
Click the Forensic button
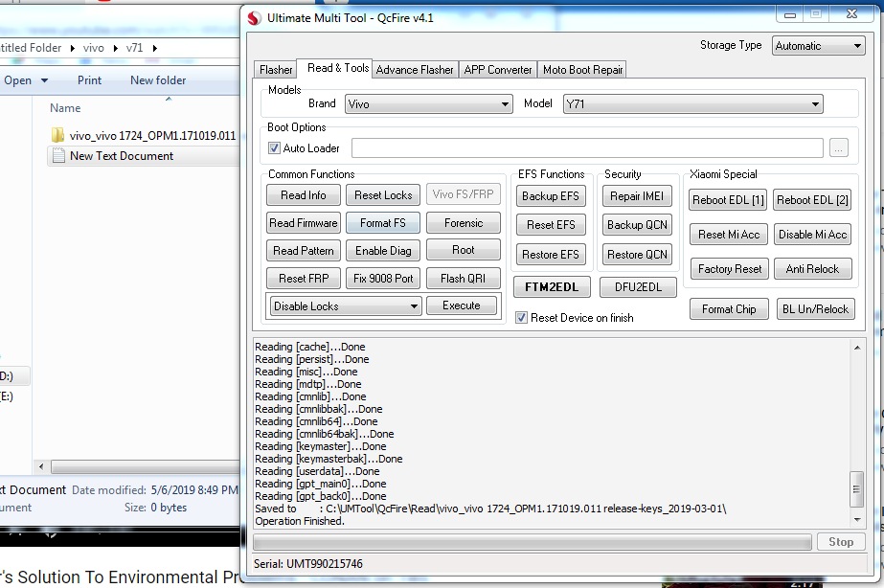[464, 223]
